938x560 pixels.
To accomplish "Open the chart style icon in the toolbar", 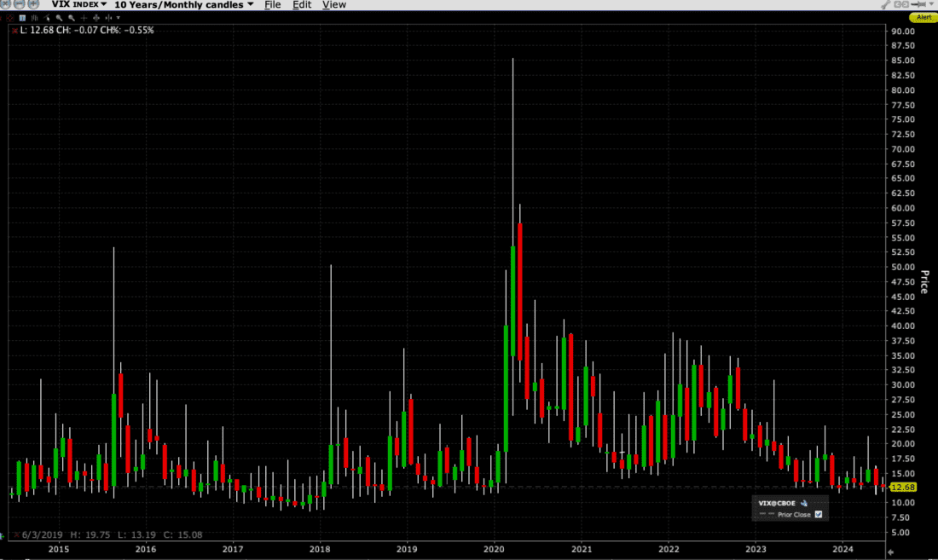I will [x=21, y=17].
